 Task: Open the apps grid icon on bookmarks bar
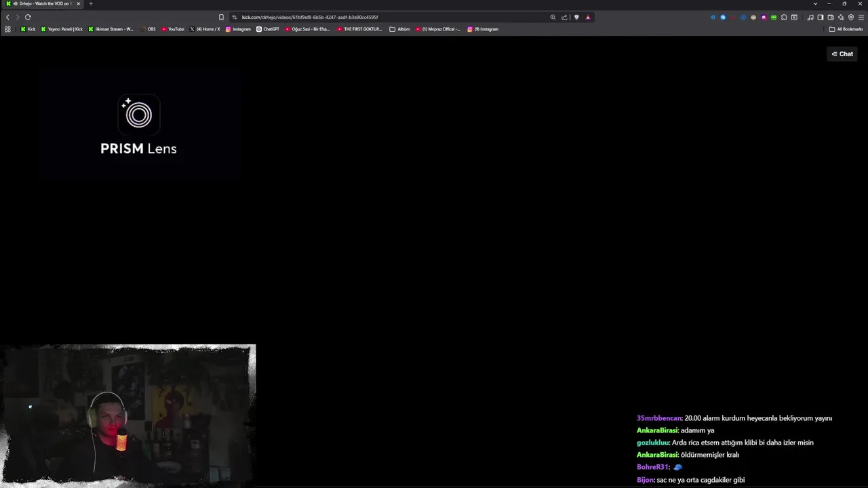(x=7, y=29)
